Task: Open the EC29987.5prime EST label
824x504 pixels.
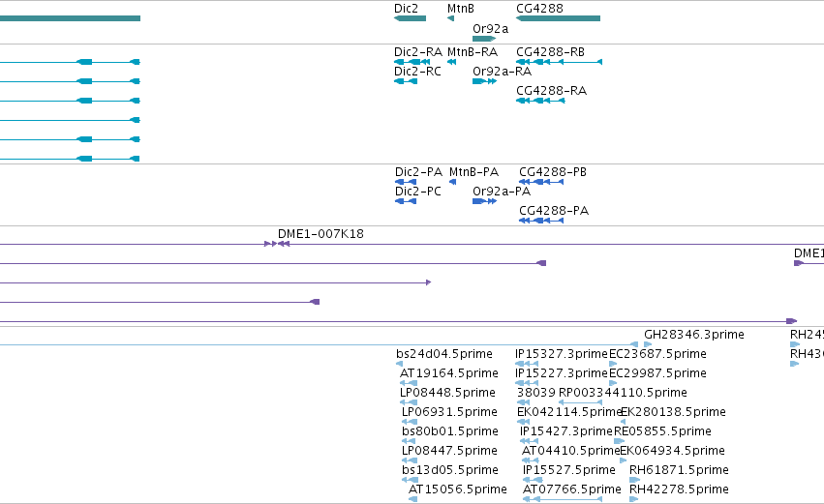Action: [657, 373]
